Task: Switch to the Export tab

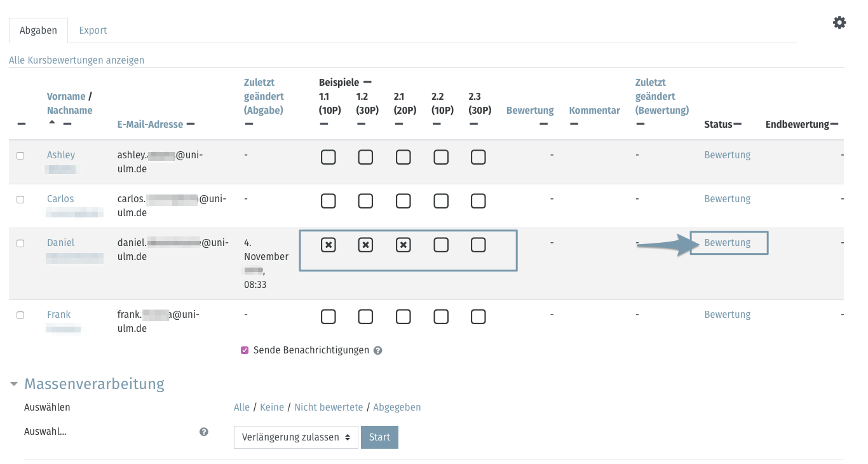Action: tap(93, 31)
